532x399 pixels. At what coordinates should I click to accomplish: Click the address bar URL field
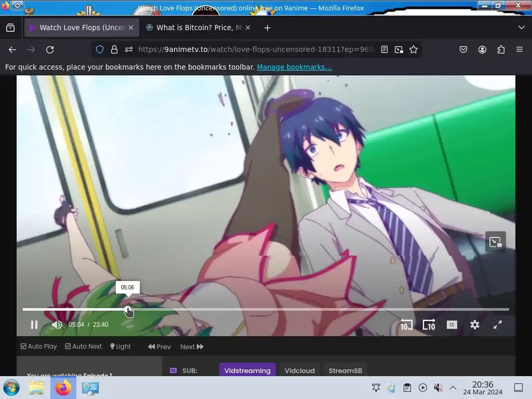coord(255,49)
